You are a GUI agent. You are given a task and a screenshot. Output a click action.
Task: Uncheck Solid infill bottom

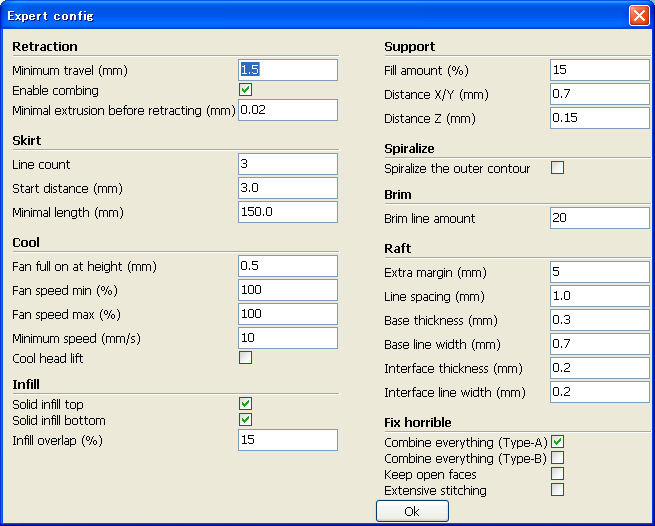point(245,420)
